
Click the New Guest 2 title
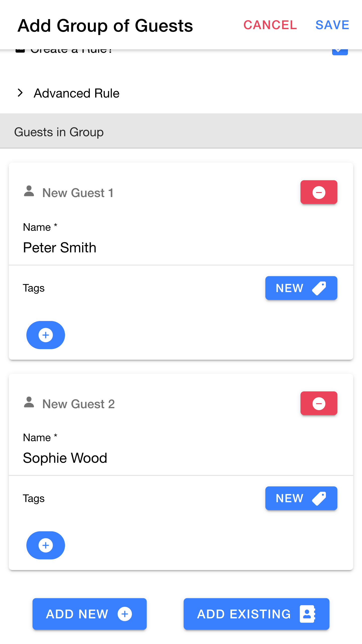(x=78, y=404)
